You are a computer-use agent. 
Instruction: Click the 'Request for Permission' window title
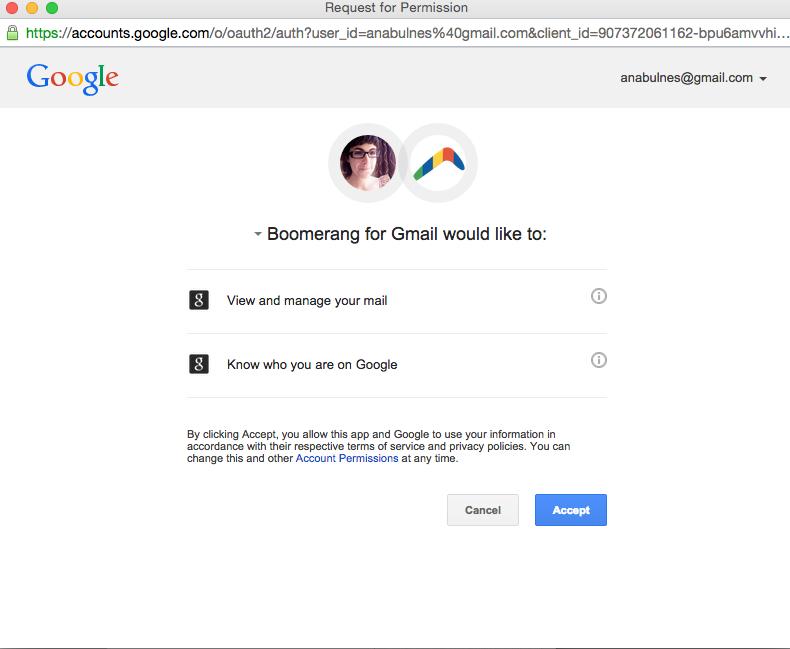[x=395, y=8]
